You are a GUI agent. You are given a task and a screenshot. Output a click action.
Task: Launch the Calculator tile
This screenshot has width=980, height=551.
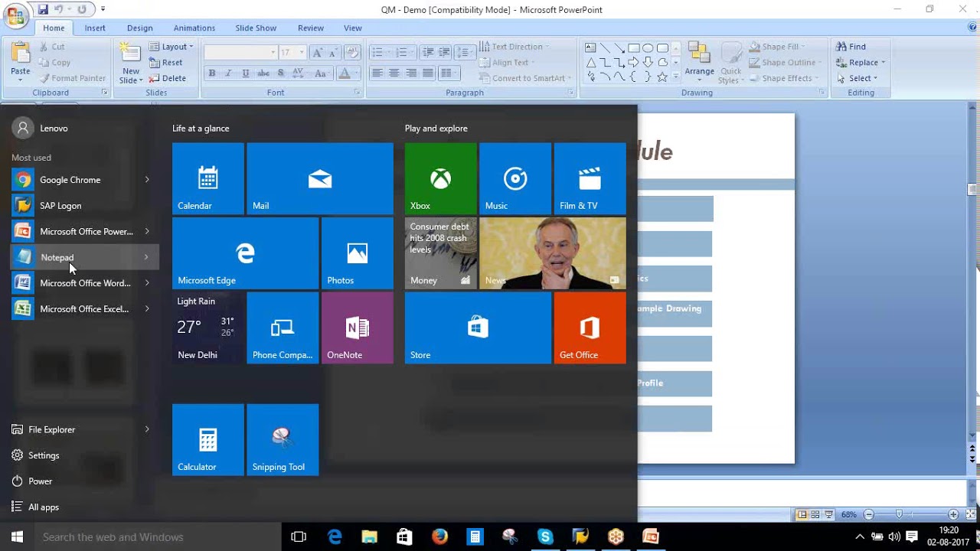pos(208,440)
